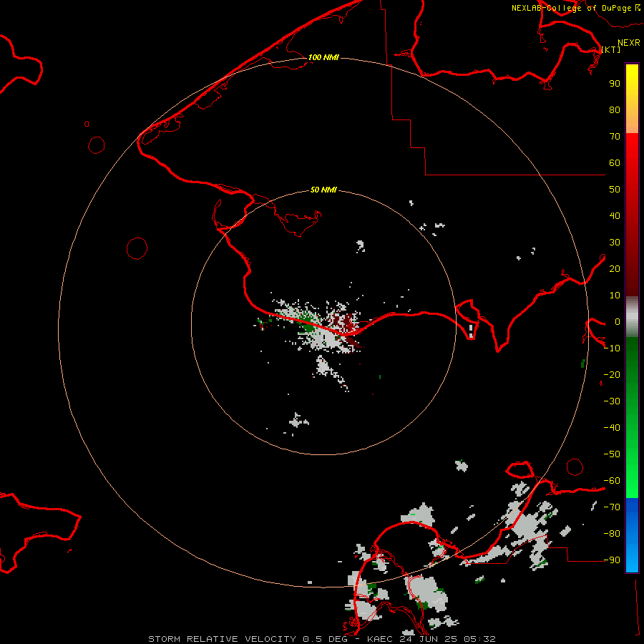Click the 20 value on the velocity scale
The width and height of the screenshot is (644, 644).
click(x=615, y=269)
